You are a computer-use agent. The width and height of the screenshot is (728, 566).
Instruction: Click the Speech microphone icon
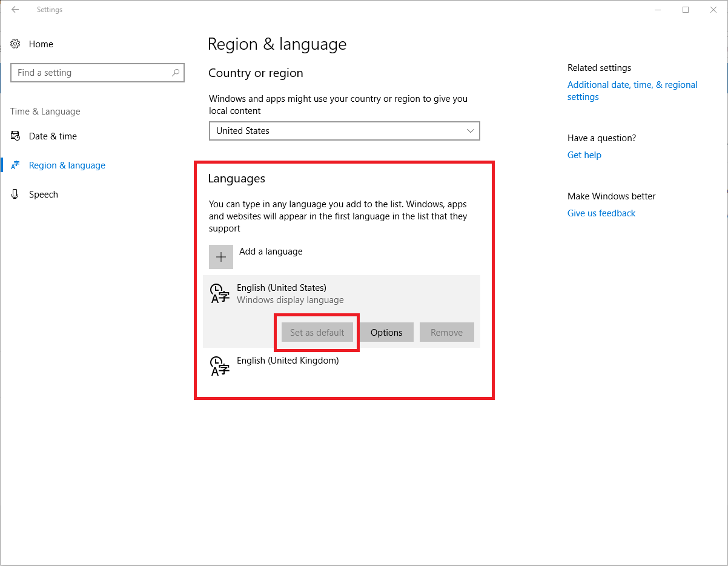[x=16, y=194]
